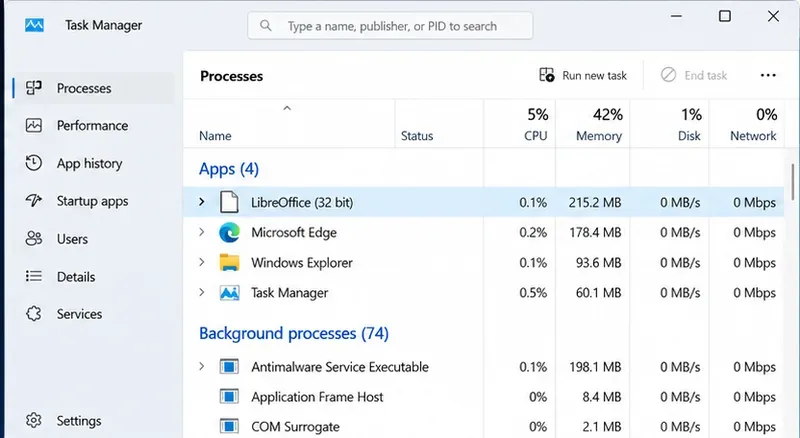Click the Services puzzle-gear icon
Viewport: 800px width, 438px height.
34,313
